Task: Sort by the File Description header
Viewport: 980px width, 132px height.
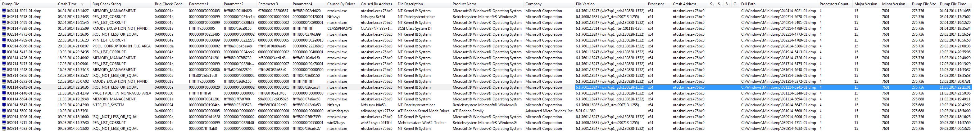Action: click(x=424, y=4)
